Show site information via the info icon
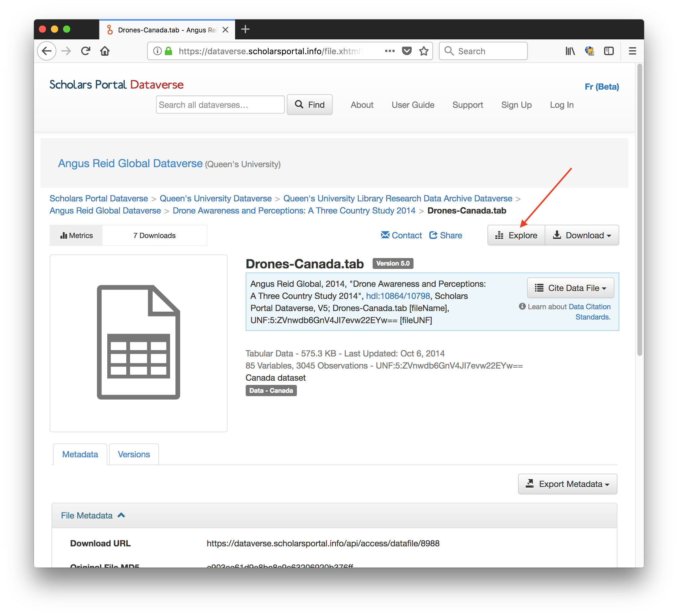 157,51
